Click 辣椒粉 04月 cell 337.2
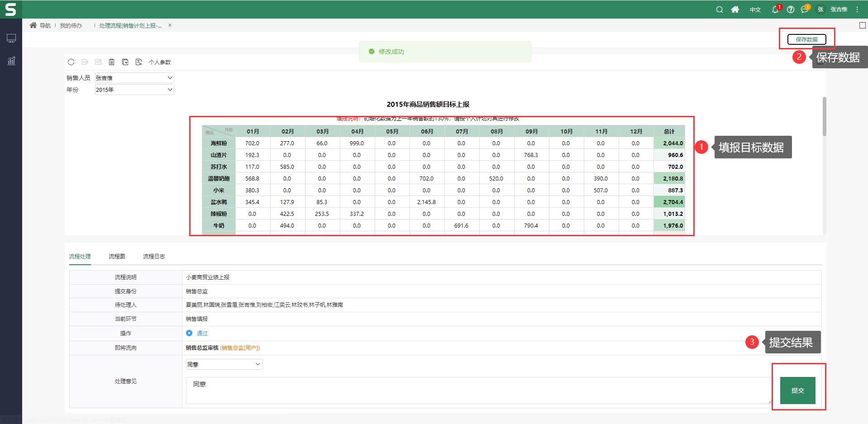 (x=357, y=214)
